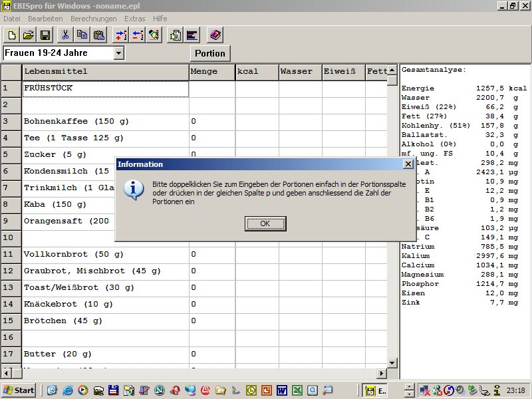The image size is (532, 399).
Task: Expand the Frauen 19-24 Jahre dropdown
Action: [119, 53]
